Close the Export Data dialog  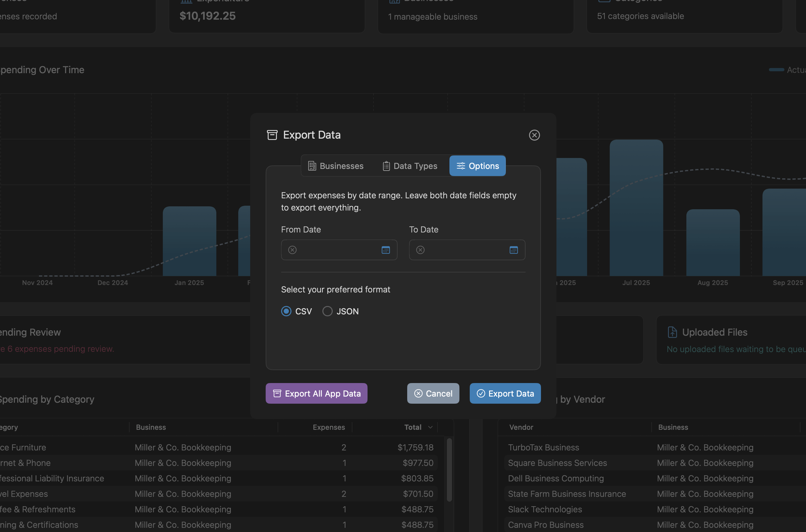click(534, 135)
